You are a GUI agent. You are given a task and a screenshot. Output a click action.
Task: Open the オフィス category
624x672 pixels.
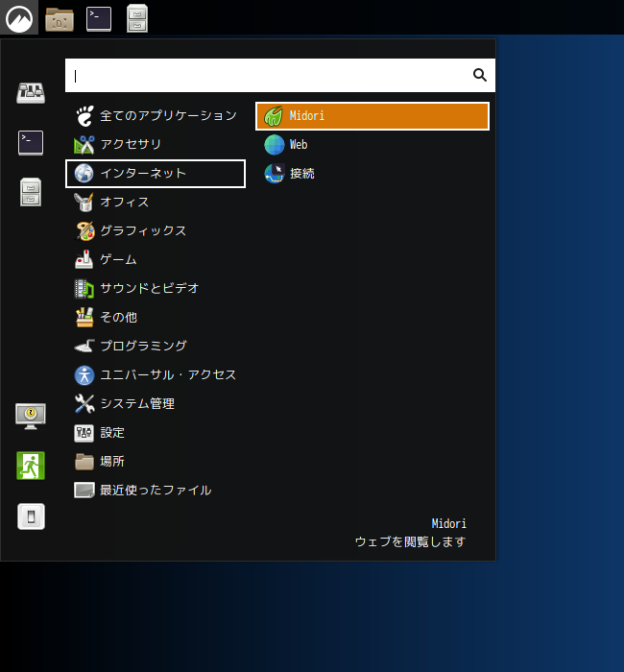click(x=156, y=203)
